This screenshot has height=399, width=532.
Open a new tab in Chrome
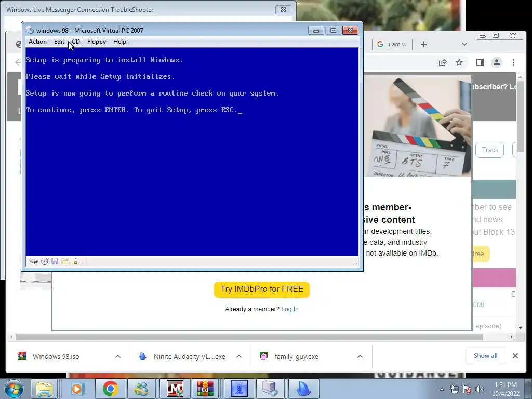[x=424, y=44]
